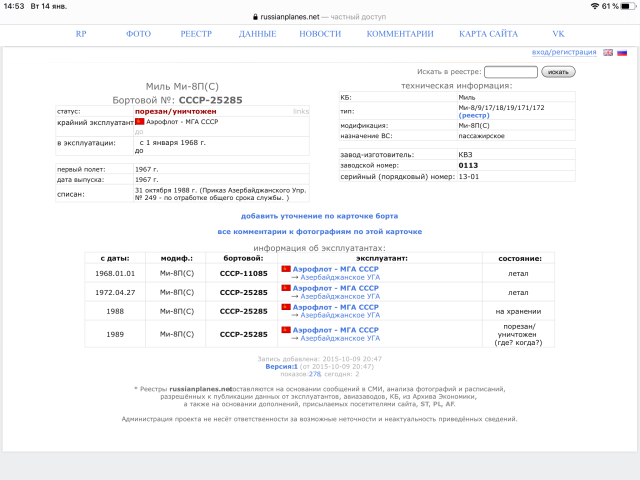Open Азербайджанское УГА in 1989 row
The height and width of the screenshot is (480, 640).
coord(340,338)
